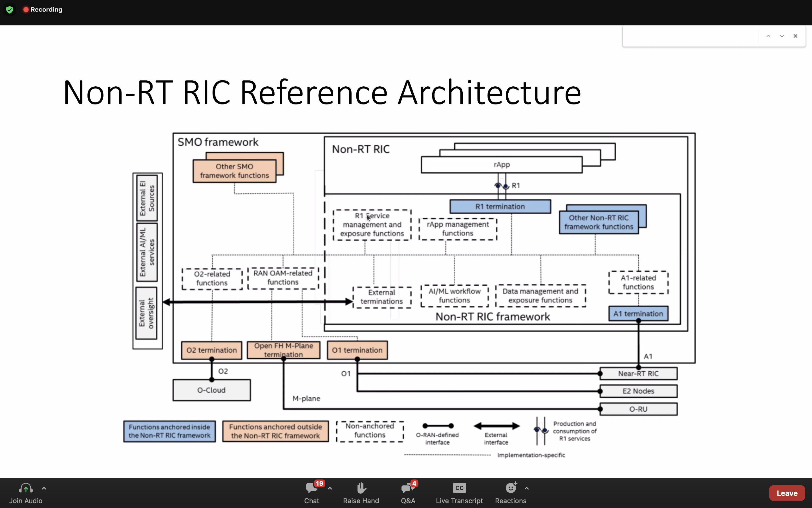
Task: Go to previous search result arrow
Action: 768,36
